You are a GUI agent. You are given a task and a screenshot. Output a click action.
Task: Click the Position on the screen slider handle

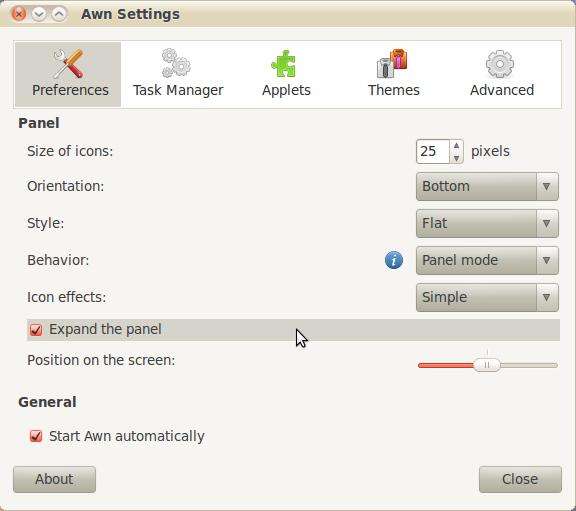tap(487, 365)
